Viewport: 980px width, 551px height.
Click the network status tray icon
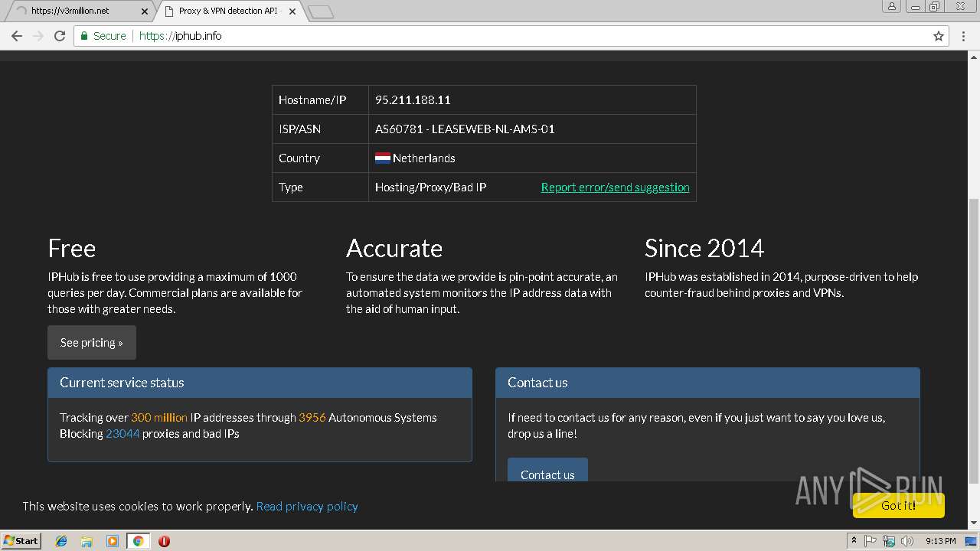[889, 541]
